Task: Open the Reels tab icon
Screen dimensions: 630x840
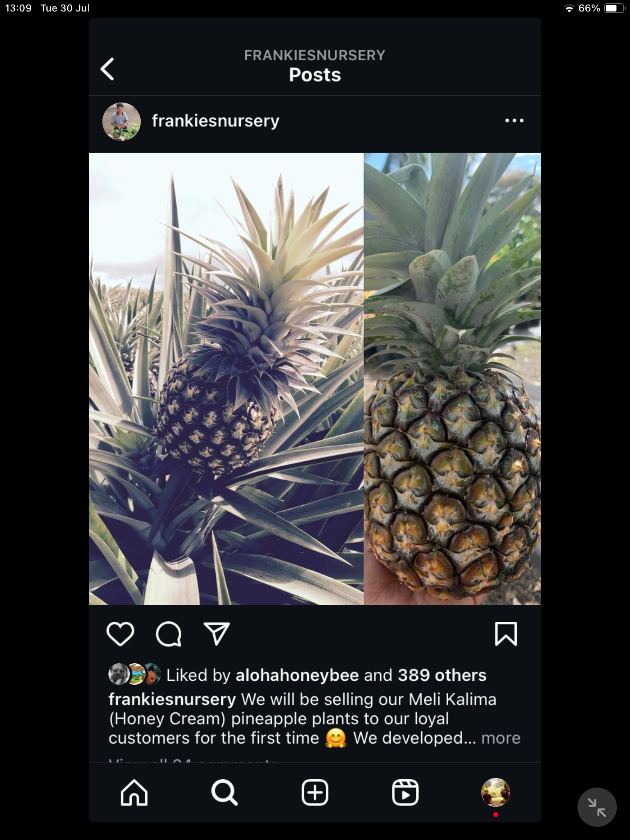Action: tap(405, 792)
